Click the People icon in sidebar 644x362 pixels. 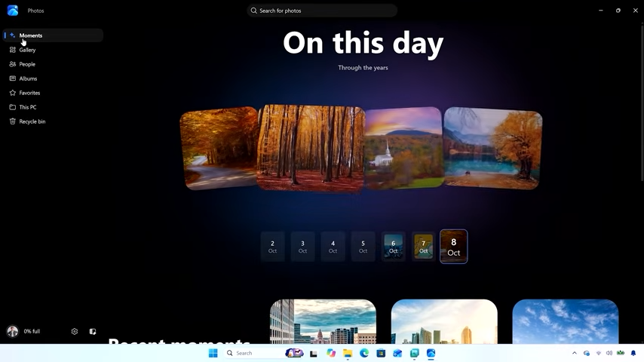[13, 64]
